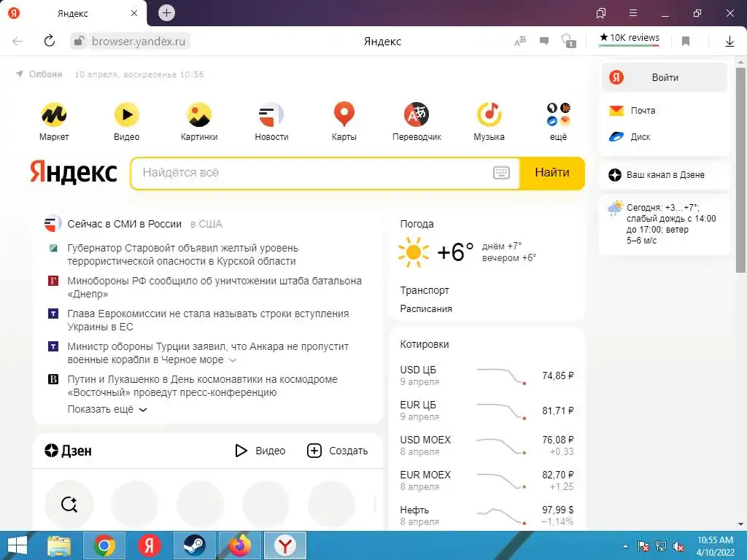Go back using the back arrow
747x560 pixels.
coord(18,41)
